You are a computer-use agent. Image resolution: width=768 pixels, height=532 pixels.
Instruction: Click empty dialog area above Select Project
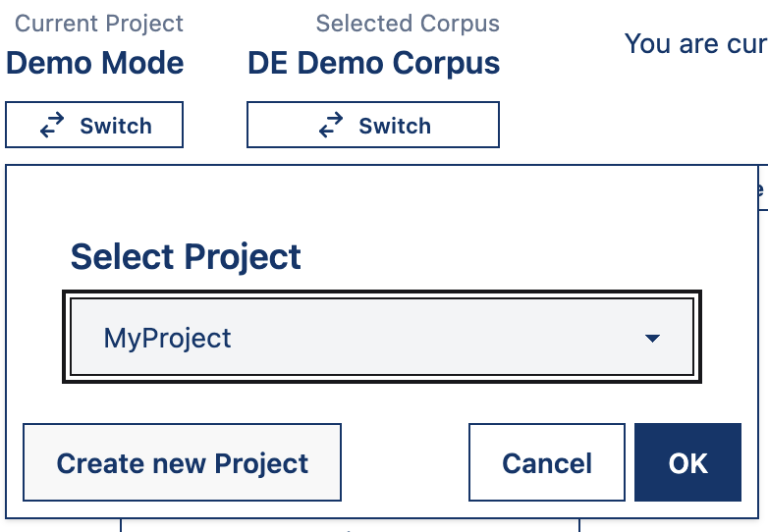373,201
